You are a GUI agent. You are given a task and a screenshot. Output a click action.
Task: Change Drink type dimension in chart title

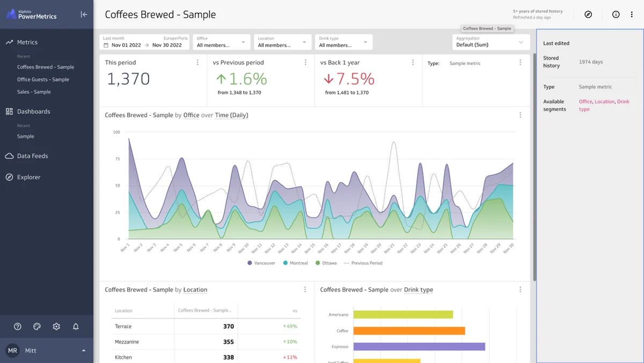[x=419, y=289]
